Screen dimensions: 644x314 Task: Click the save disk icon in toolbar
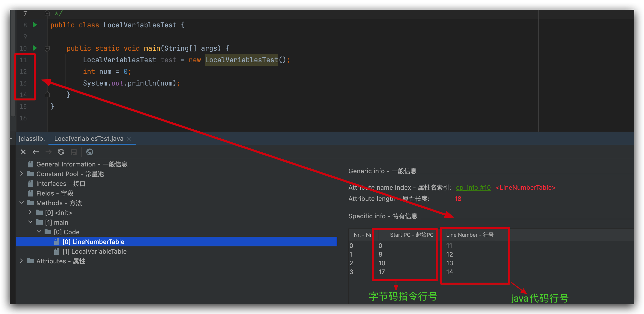click(x=73, y=152)
